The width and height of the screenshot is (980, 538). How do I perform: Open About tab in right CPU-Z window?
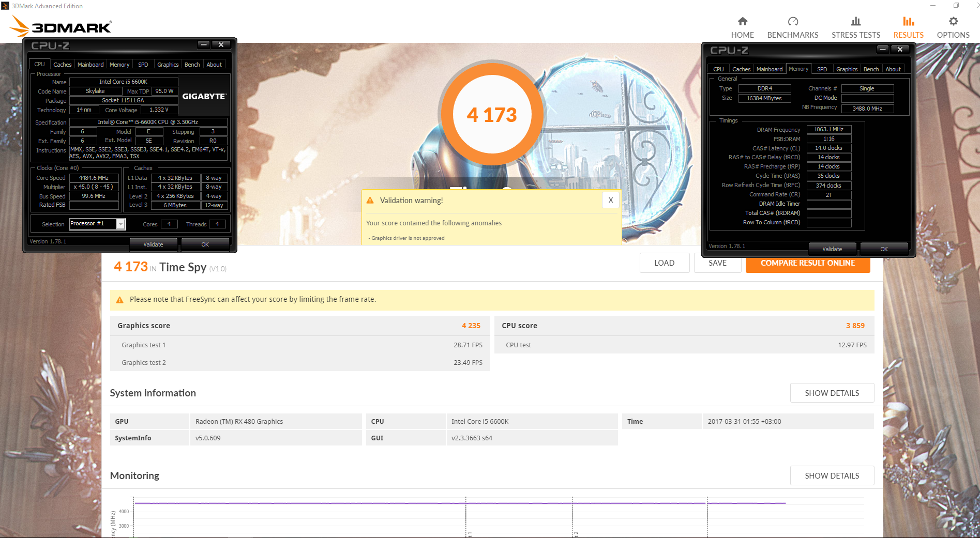pos(893,69)
